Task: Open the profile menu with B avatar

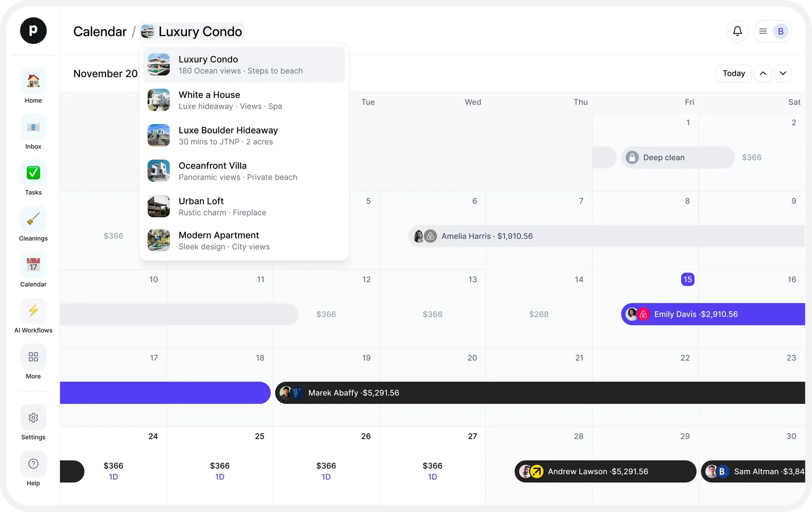Action: pyautogui.click(x=780, y=31)
